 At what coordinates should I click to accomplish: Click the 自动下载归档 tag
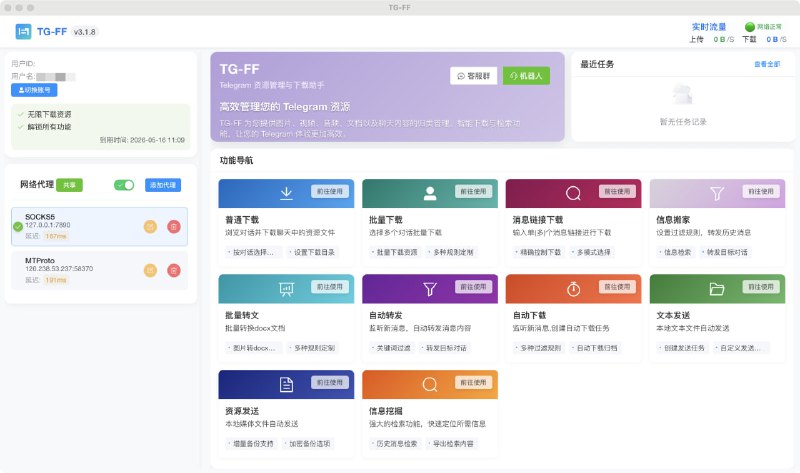595,348
